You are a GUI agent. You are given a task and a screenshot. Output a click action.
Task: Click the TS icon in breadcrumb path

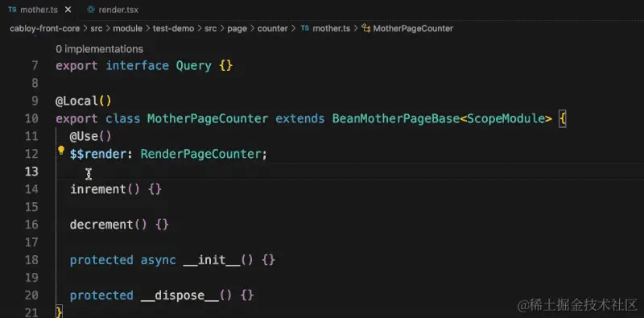pos(305,28)
